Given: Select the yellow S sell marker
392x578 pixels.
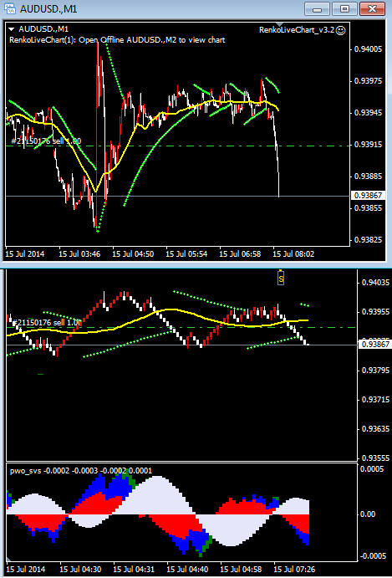Looking at the screenshot, I should 281,279.
